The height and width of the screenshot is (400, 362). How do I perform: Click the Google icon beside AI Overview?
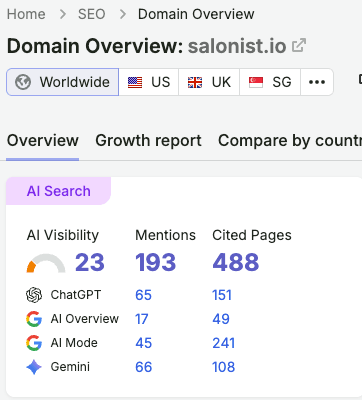tap(34, 319)
